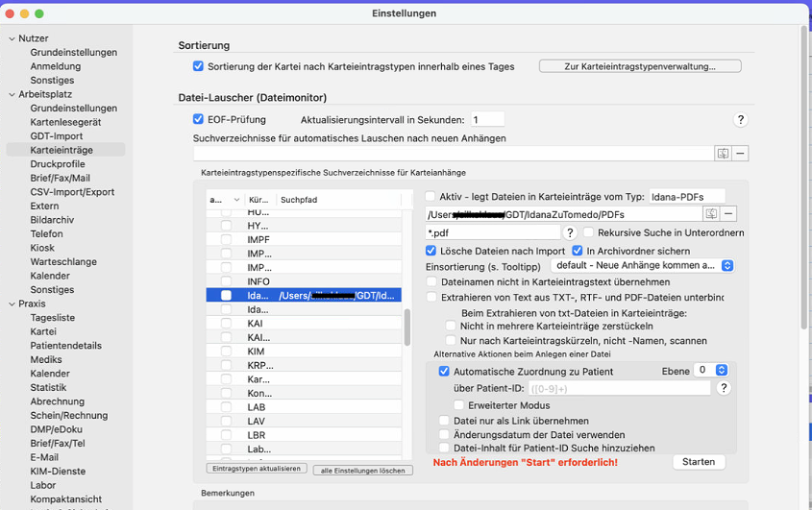This screenshot has width=812, height=510.
Task: Open Druckprofile settings page
Action: (58, 164)
